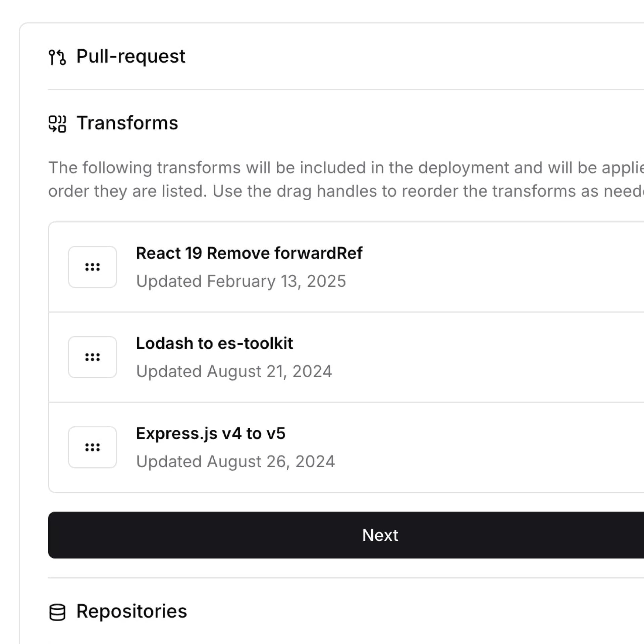Expand the Repositories section heading
Viewport: 644px width, 644px height.
point(131,611)
